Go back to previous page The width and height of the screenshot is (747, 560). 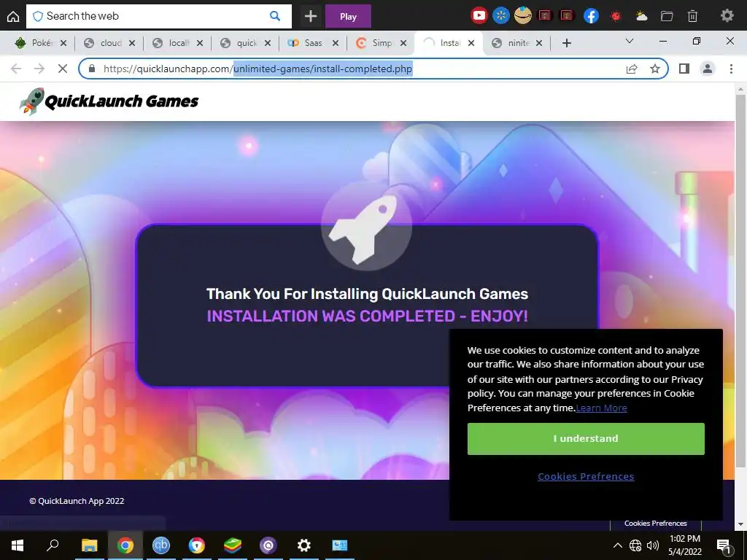[16, 69]
